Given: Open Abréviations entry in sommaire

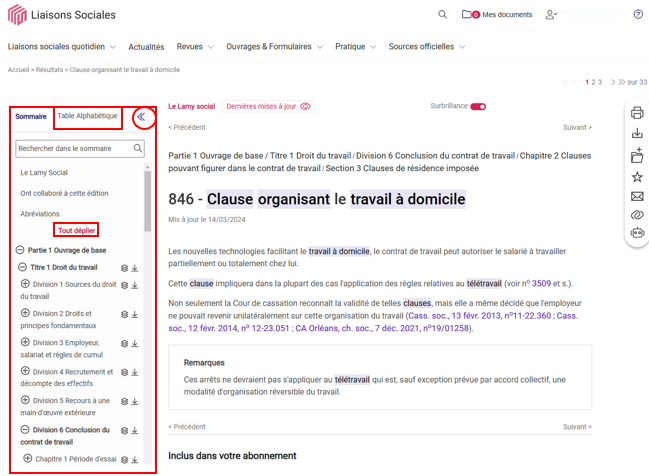Looking at the screenshot, I should click(x=40, y=214).
